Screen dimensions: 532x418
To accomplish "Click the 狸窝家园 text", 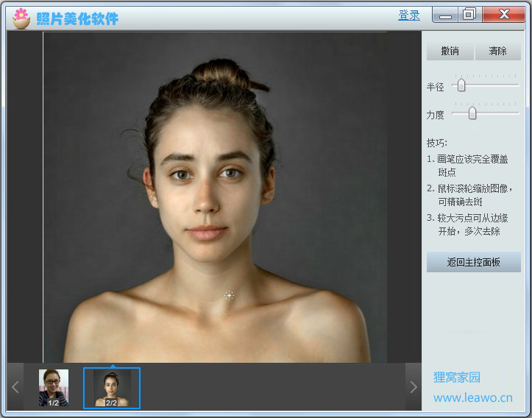I will pos(457,377).
